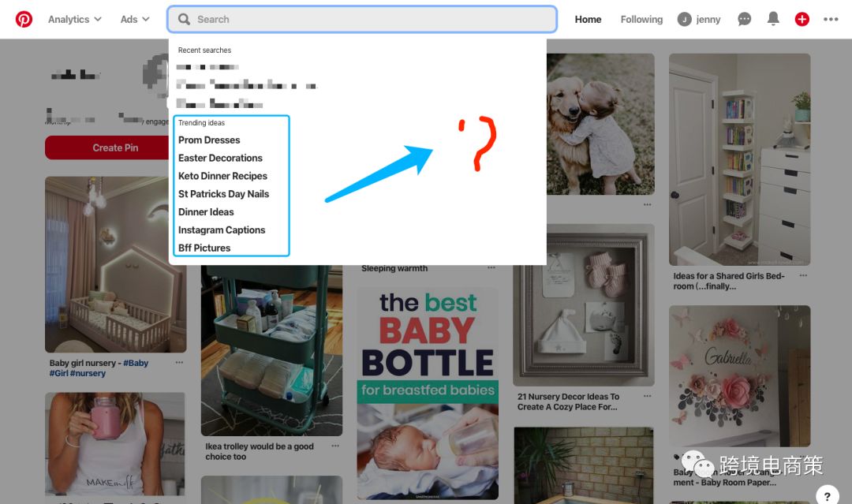Select trending idea Dinner Ideas

coord(206,212)
